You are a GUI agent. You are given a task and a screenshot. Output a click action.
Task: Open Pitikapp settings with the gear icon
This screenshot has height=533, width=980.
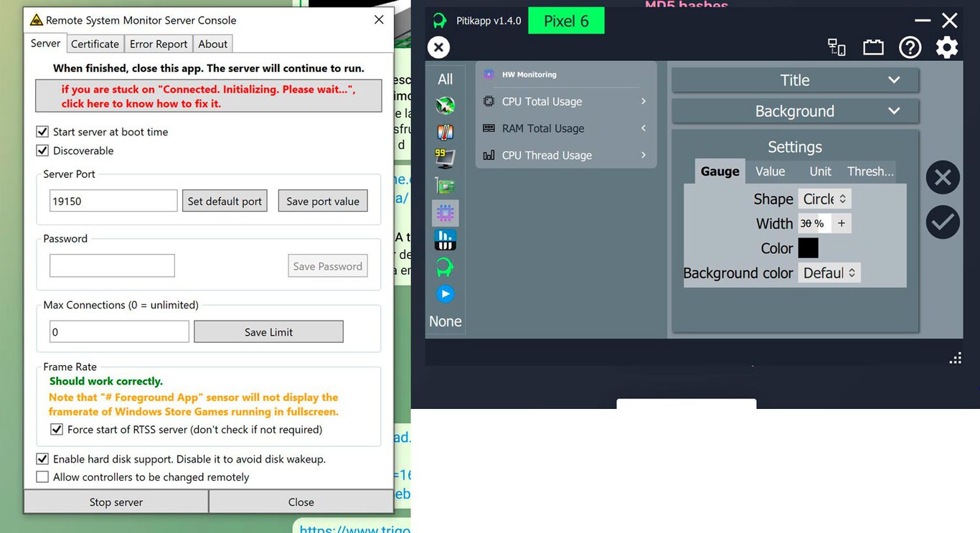coord(946,47)
